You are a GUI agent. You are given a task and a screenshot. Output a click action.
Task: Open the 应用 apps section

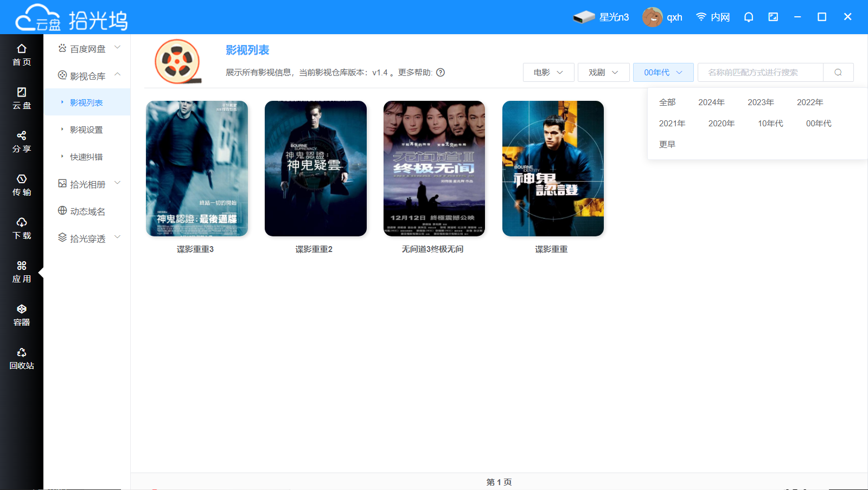22,272
